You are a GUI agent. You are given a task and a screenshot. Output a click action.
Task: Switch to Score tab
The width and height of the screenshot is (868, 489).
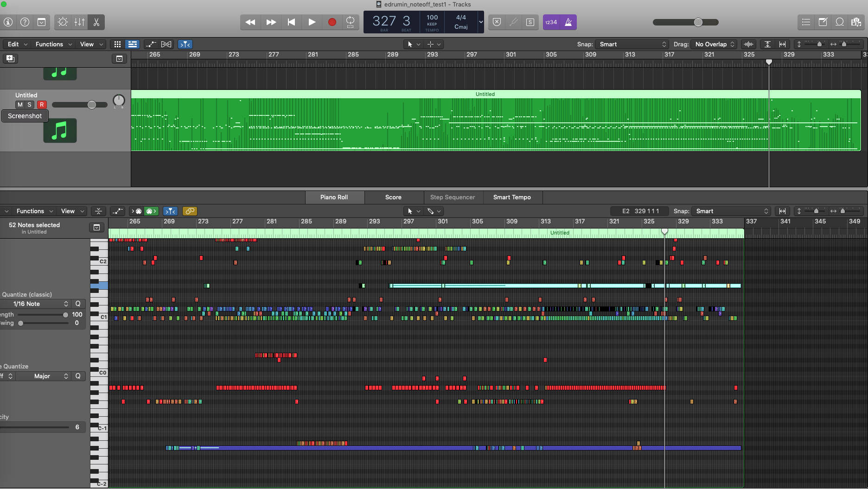(x=393, y=197)
